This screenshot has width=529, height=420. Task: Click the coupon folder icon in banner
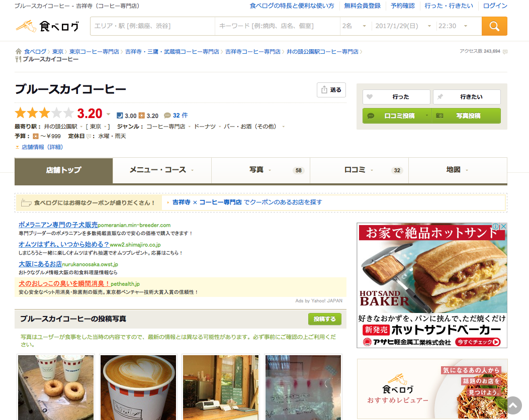26,202
